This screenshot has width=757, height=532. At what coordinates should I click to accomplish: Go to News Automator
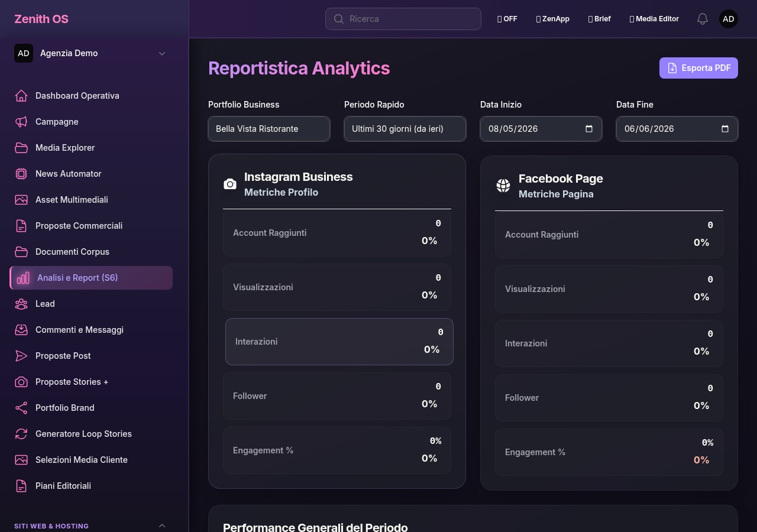coord(91,174)
